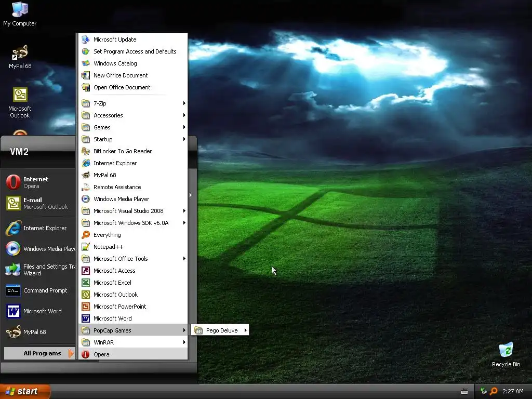Expand the Accessories submenu arrow
This screenshot has width=532, height=399.
[184, 115]
